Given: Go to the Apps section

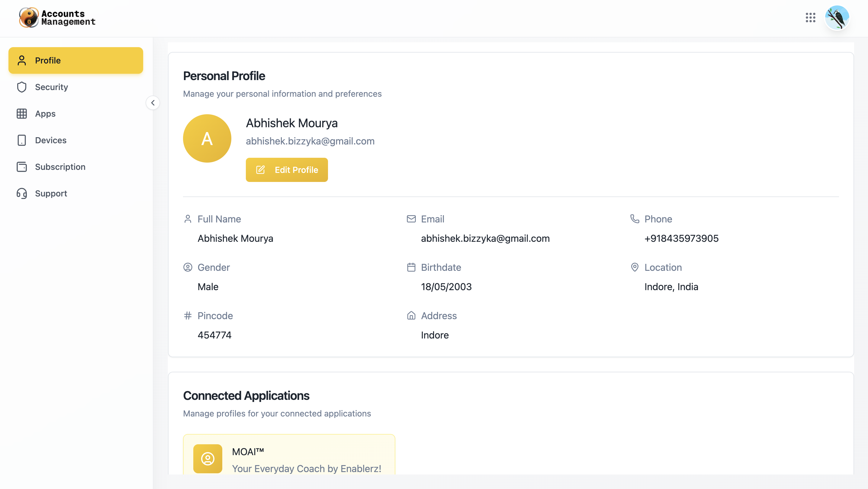Looking at the screenshot, I should coord(45,114).
